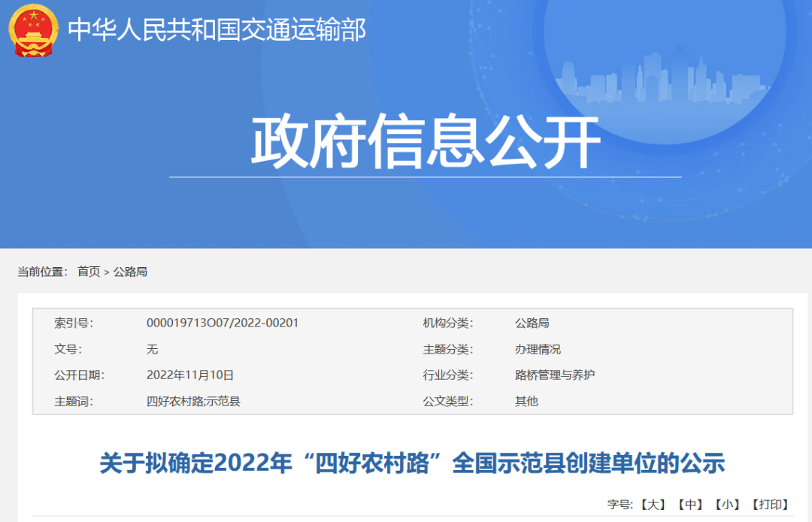Set font size to 小
The image size is (812, 522).
click(727, 505)
